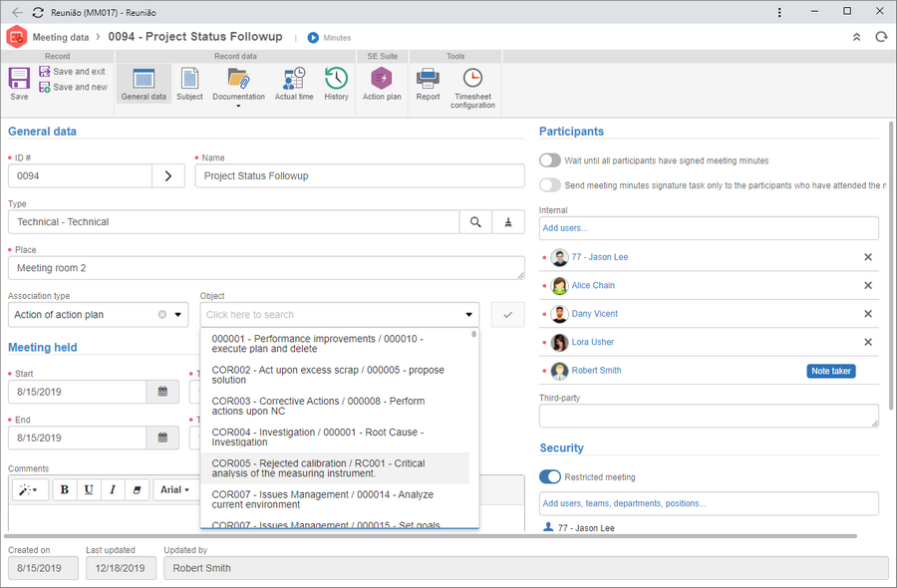This screenshot has height=588, width=897.
Task: Click the Name input field
Action: pos(360,176)
